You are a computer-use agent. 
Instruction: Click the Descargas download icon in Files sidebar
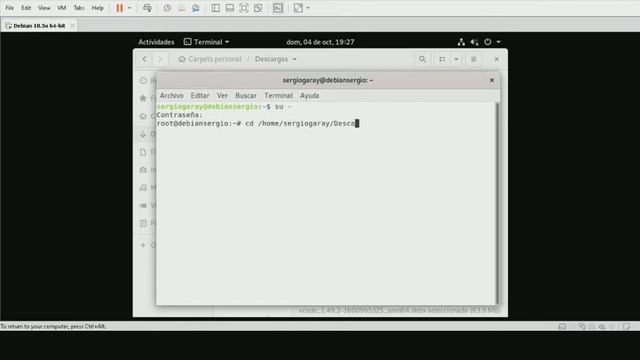tap(143, 134)
